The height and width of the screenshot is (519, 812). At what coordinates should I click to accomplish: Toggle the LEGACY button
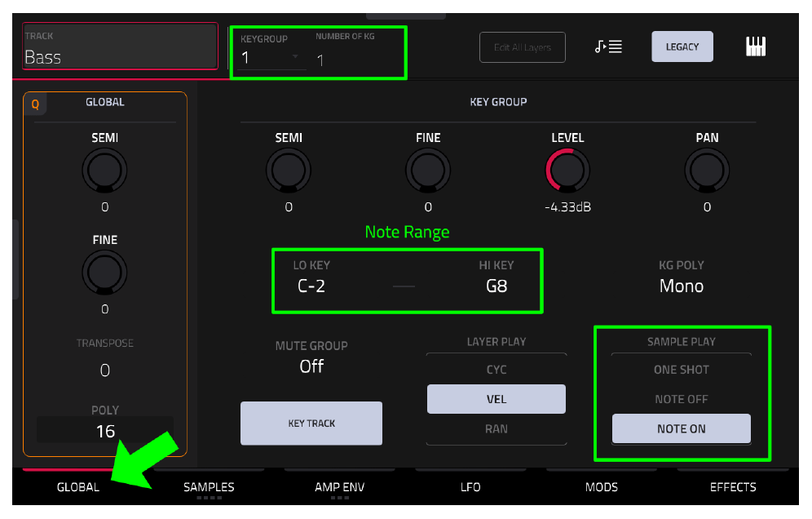pos(682,47)
